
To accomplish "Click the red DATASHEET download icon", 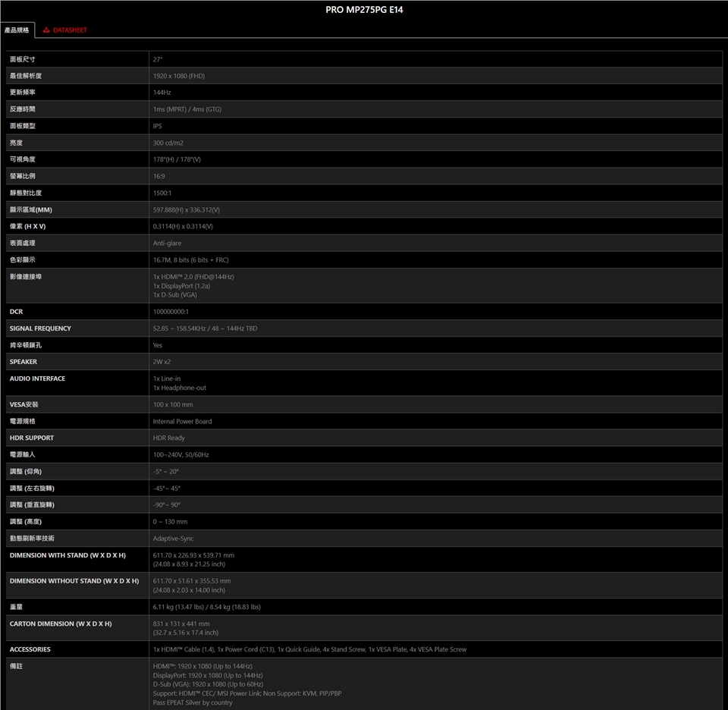I will coord(46,30).
